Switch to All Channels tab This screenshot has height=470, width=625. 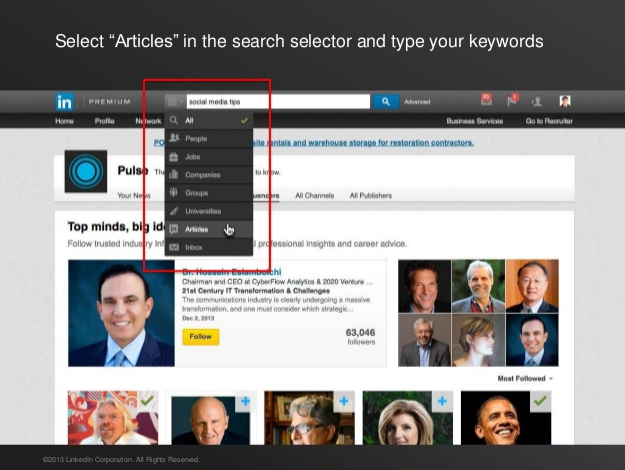314,195
